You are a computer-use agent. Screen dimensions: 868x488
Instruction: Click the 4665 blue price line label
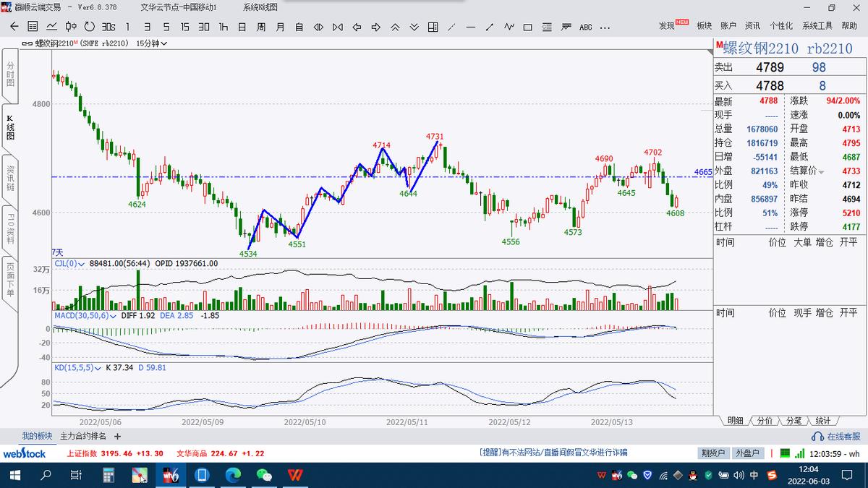[702, 172]
